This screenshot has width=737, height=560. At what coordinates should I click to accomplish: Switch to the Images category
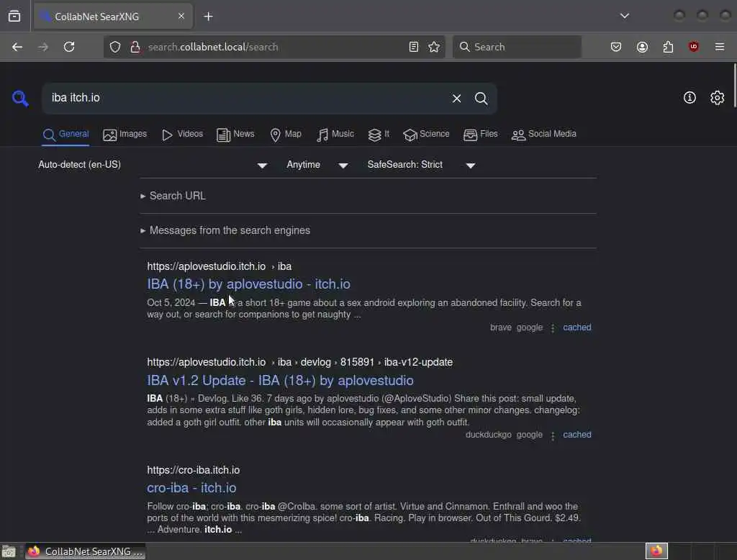(125, 135)
